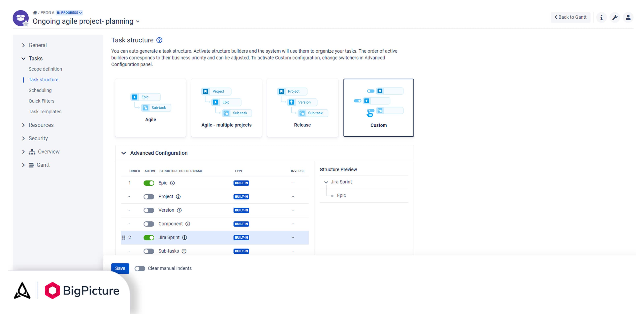
Task: Grab the Jira Sprint row drag handle
Action: coord(124,237)
